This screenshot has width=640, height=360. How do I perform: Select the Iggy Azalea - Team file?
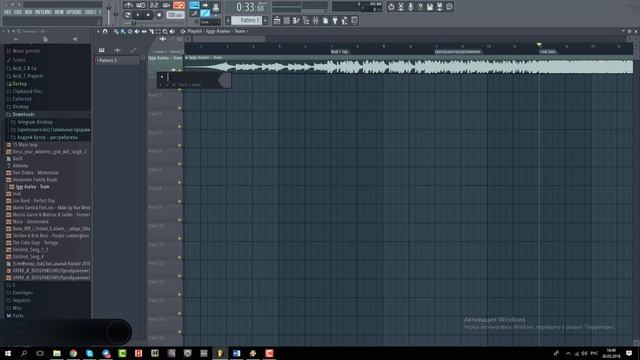(x=32, y=187)
